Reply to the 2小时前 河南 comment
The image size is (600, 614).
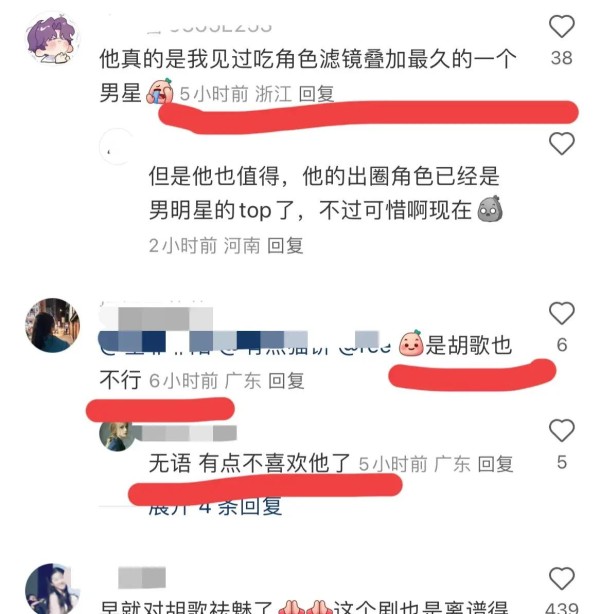tap(285, 246)
